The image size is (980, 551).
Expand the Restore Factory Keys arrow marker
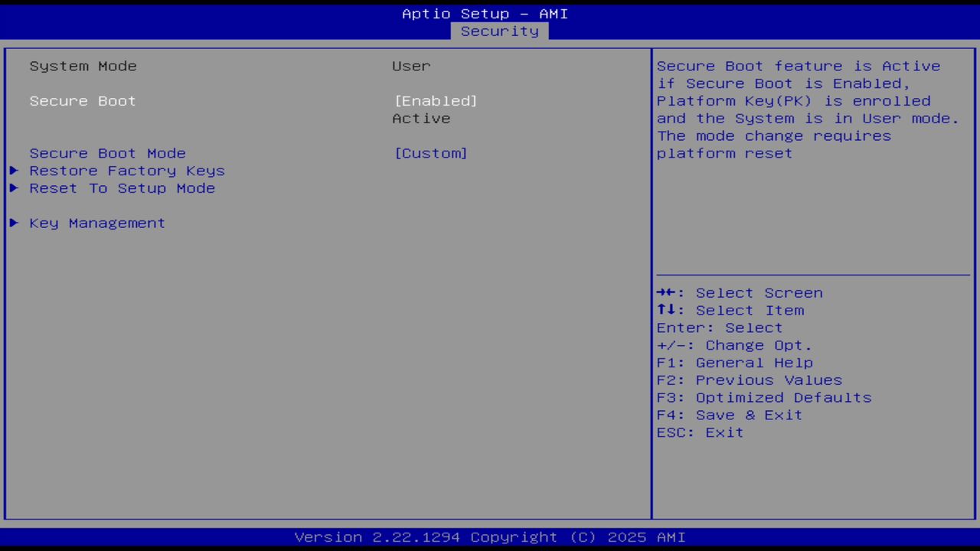(x=13, y=171)
